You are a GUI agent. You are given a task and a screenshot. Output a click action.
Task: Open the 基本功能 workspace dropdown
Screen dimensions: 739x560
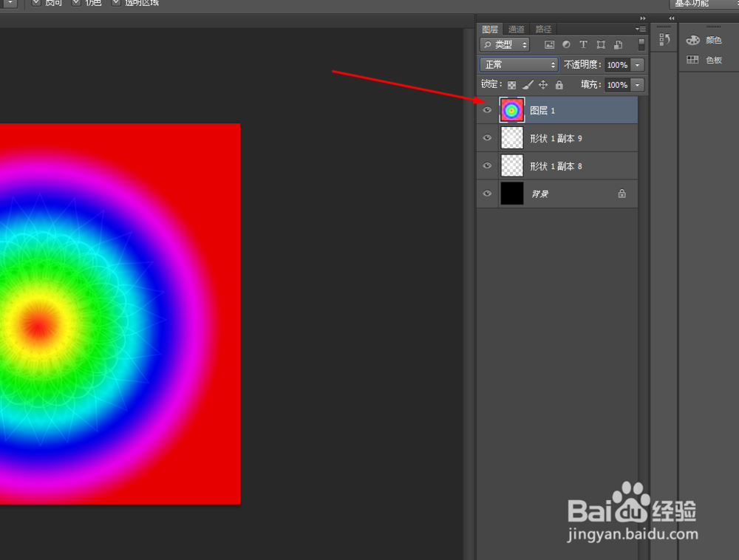[704, 3]
